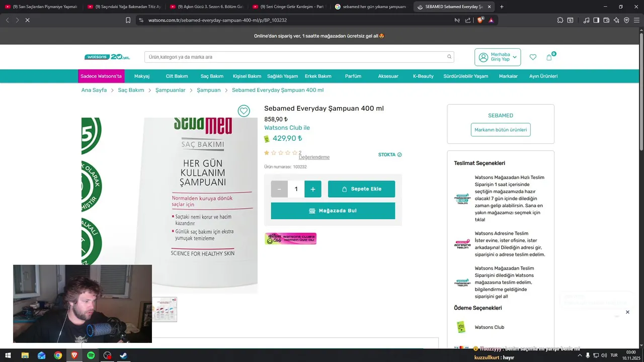Click the share page icon in address bar
The width and height of the screenshot is (644, 362).
tap(468, 20)
